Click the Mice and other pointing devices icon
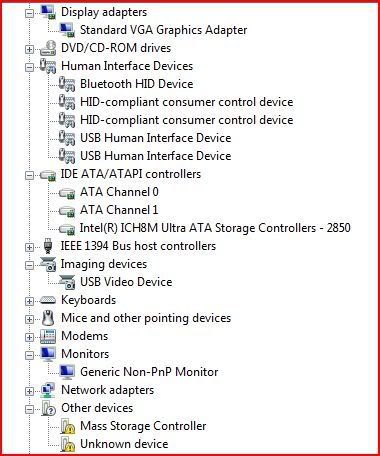380x456 pixels. [x=48, y=318]
